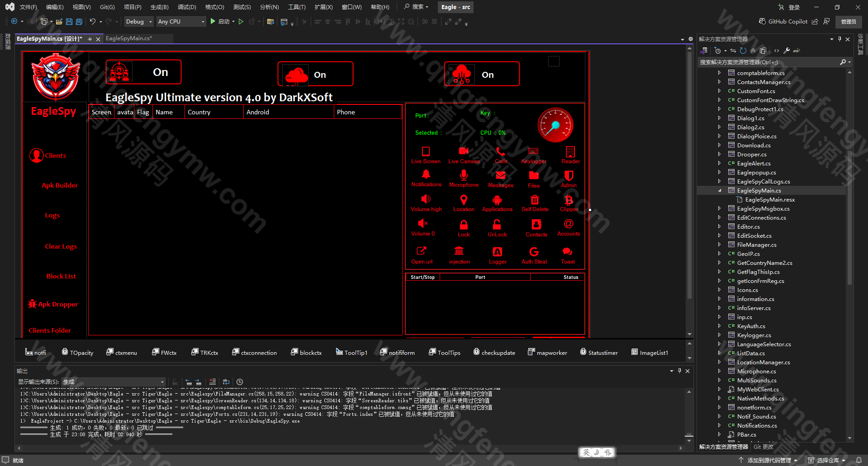Image resolution: width=868 pixels, height=466 pixels.
Task: Expand the LocationManager.cs node
Action: point(720,362)
